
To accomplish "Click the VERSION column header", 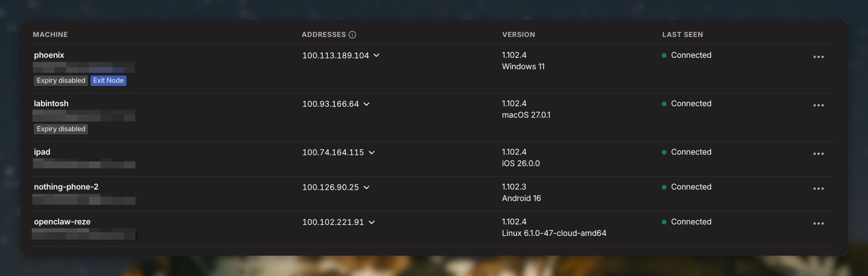I will 519,35.
